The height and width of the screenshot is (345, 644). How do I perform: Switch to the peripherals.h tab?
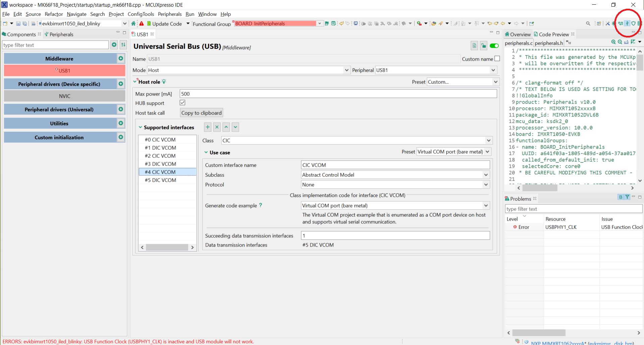[x=549, y=43]
